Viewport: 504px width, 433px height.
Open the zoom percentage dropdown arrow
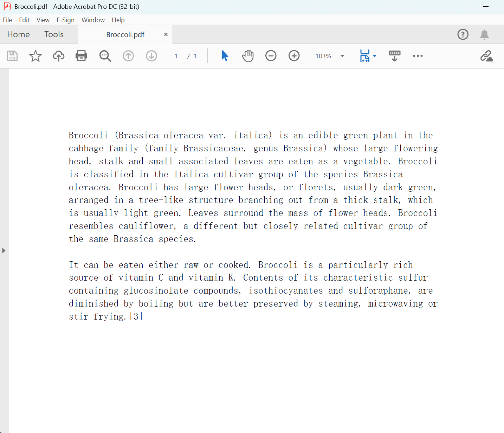click(342, 56)
